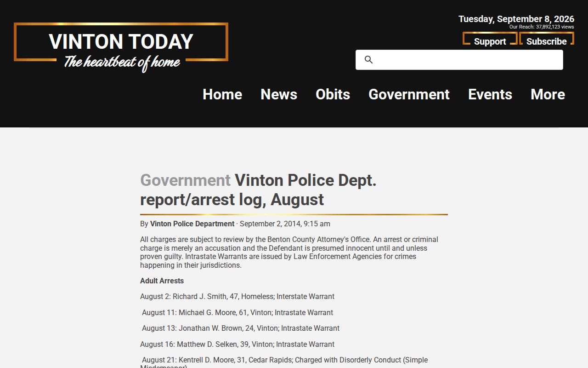
Task: Open the Obits menu
Action: [333, 94]
